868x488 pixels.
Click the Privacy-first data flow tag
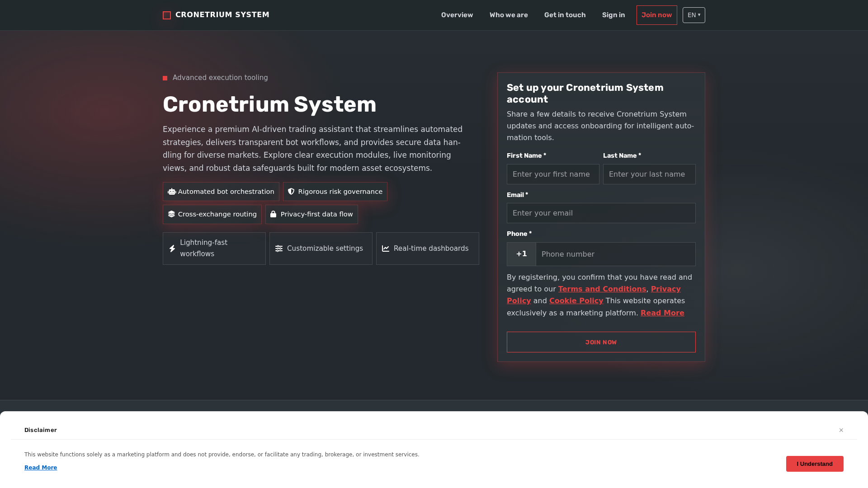[311, 214]
